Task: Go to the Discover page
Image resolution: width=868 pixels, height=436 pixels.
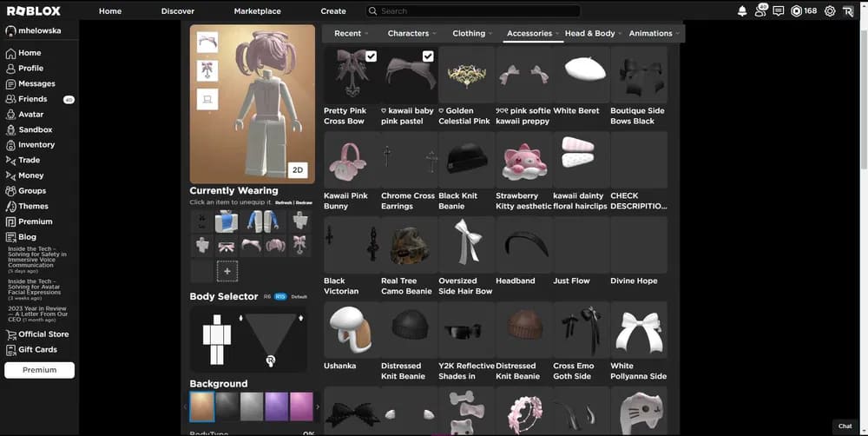Action: coord(178,11)
